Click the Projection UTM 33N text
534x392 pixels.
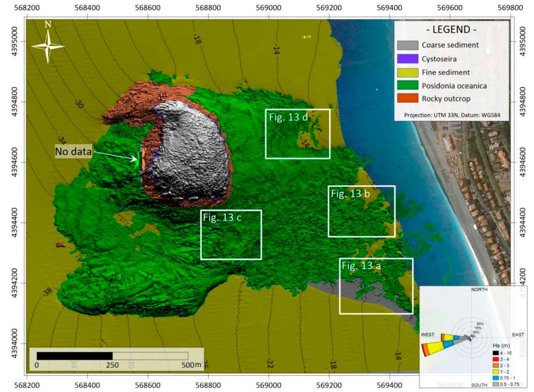(453, 115)
